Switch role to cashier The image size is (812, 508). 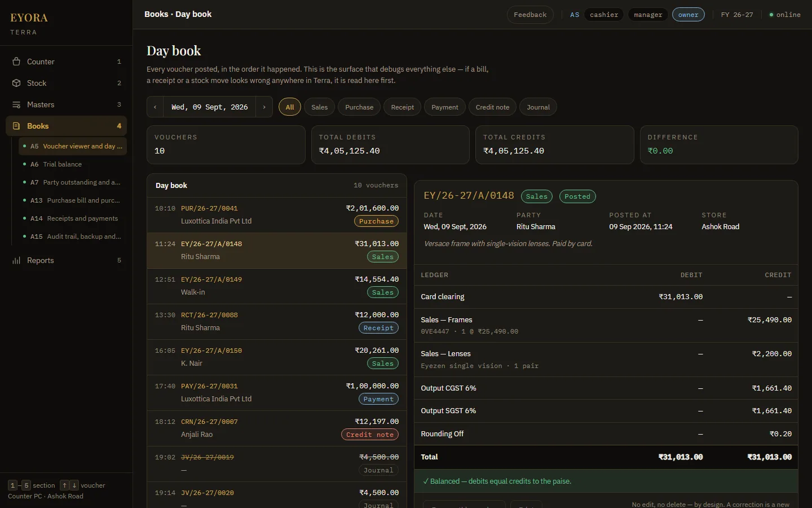point(604,15)
